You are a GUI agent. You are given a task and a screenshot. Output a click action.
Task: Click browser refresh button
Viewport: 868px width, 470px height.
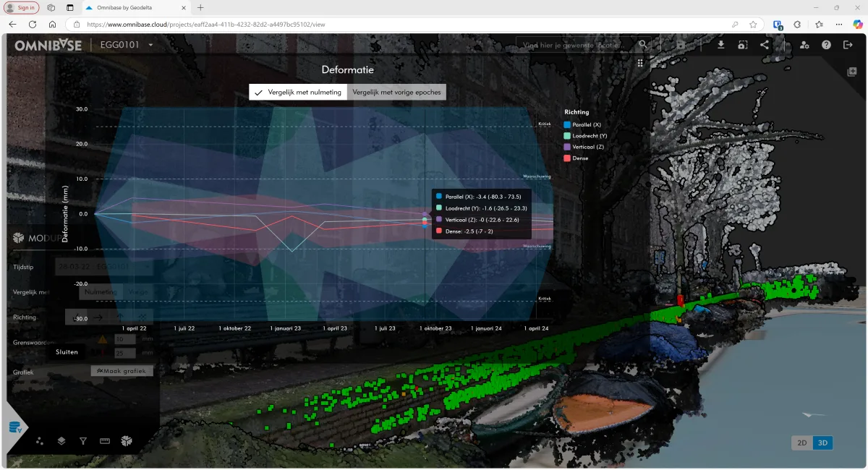[33, 24]
